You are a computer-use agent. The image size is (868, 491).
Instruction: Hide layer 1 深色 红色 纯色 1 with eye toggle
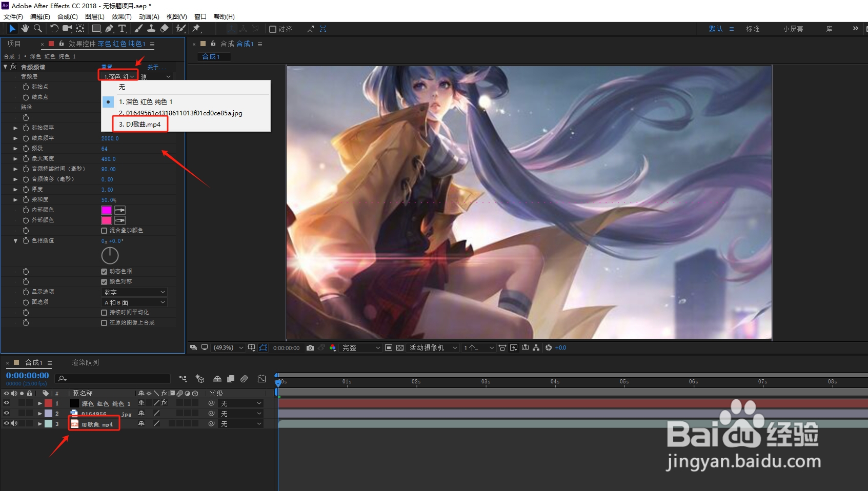pos(7,403)
